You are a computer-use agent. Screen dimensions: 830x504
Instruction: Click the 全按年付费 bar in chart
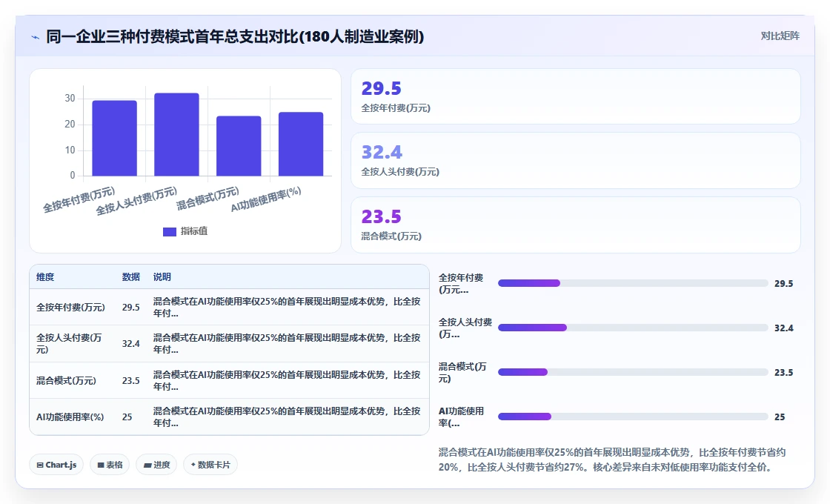[x=114, y=138]
